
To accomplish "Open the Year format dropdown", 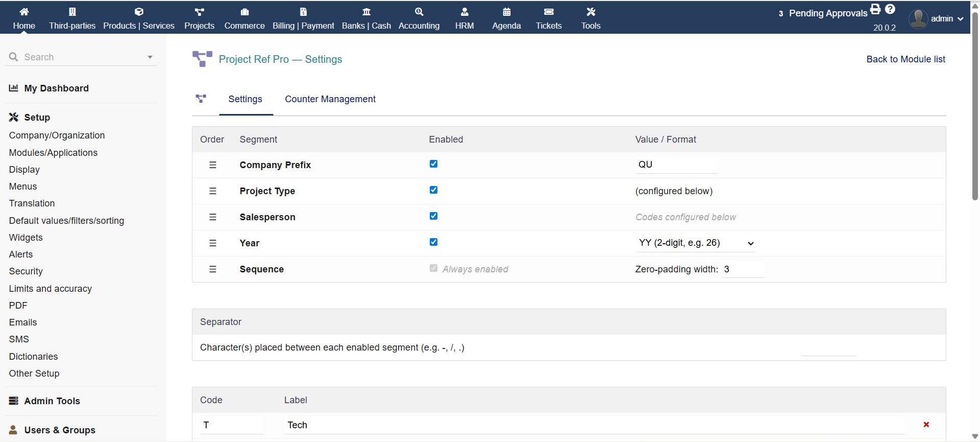I will [696, 243].
